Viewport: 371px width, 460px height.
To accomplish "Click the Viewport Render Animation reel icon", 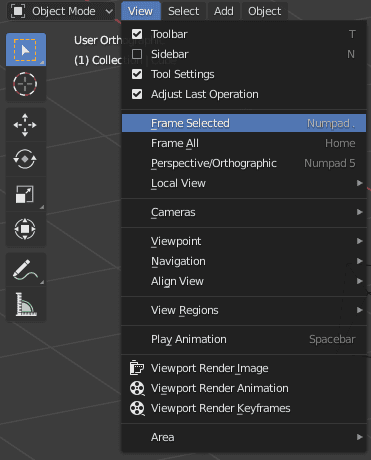I will [x=137, y=388].
